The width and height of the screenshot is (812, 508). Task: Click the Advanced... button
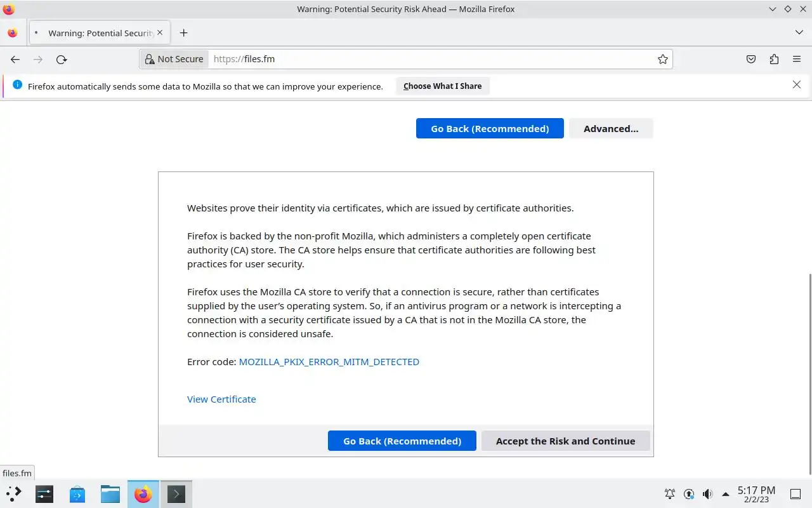coord(611,128)
